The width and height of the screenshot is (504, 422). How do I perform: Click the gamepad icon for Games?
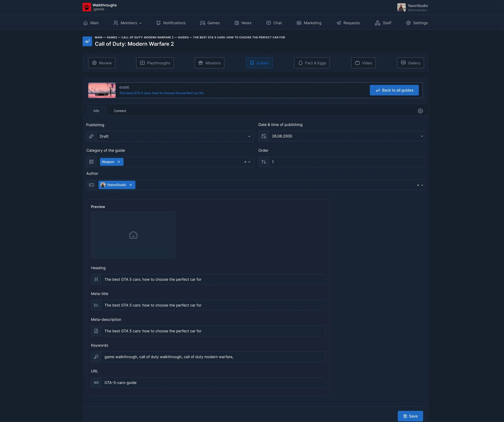(x=202, y=23)
